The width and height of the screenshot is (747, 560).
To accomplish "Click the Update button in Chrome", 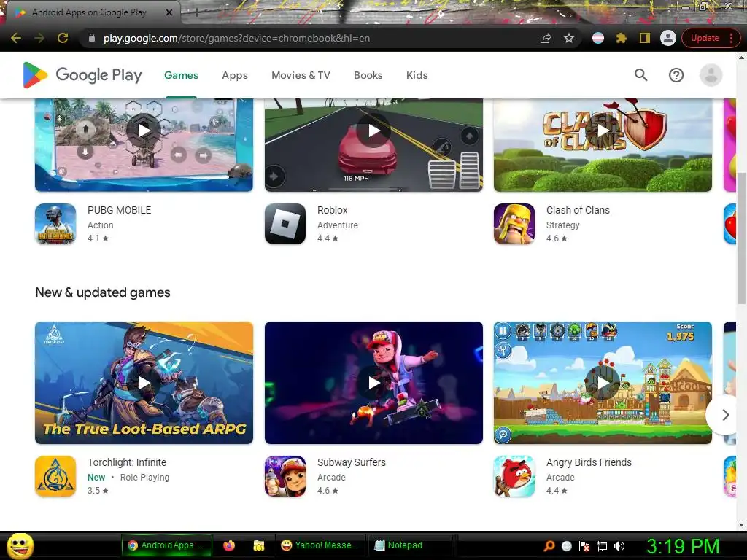I will 705,38.
